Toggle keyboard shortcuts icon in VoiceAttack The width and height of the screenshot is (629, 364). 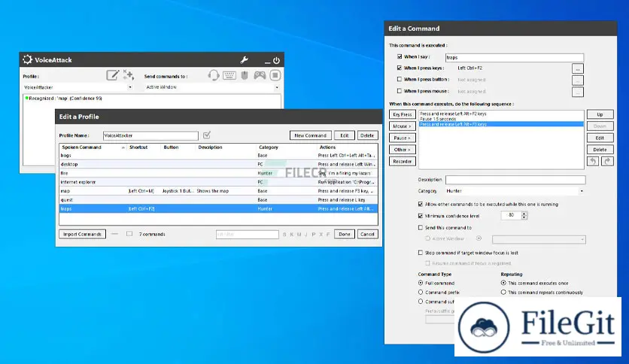229,75
